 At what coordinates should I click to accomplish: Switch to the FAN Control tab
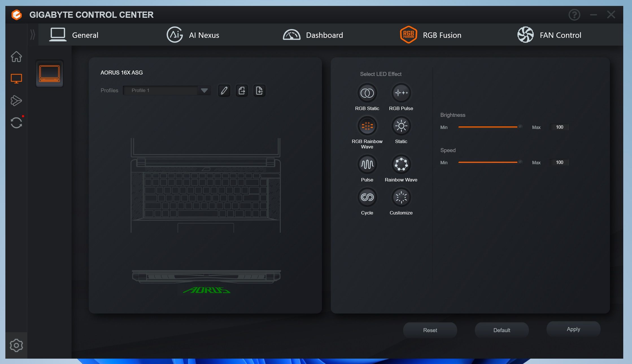tap(549, 35)
